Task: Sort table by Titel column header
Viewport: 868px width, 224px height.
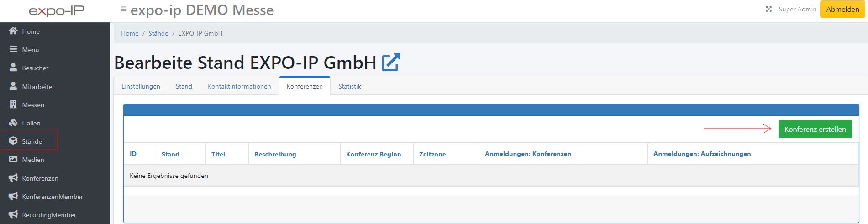Action: [x=218, y=154]
